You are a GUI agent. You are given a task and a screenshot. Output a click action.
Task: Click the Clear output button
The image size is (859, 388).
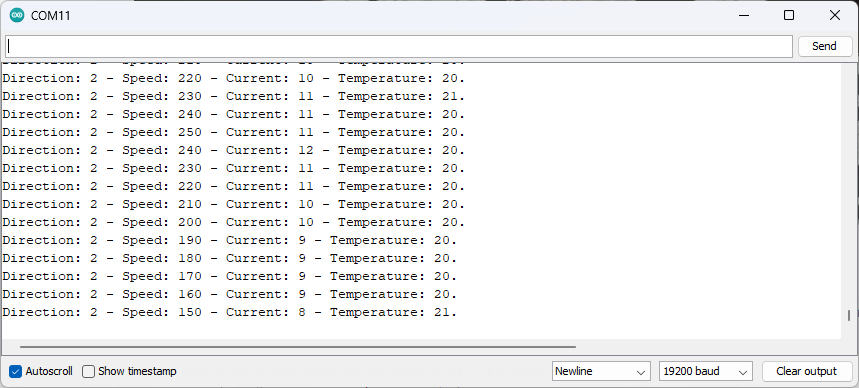[x=806, y=371]
